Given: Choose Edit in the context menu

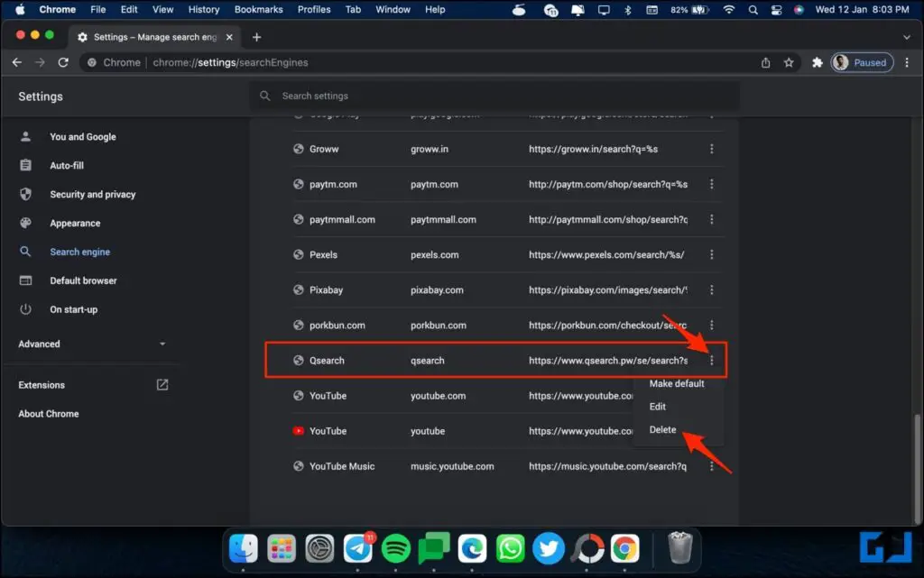Looking at the screenshot, I should coord(658,407).
